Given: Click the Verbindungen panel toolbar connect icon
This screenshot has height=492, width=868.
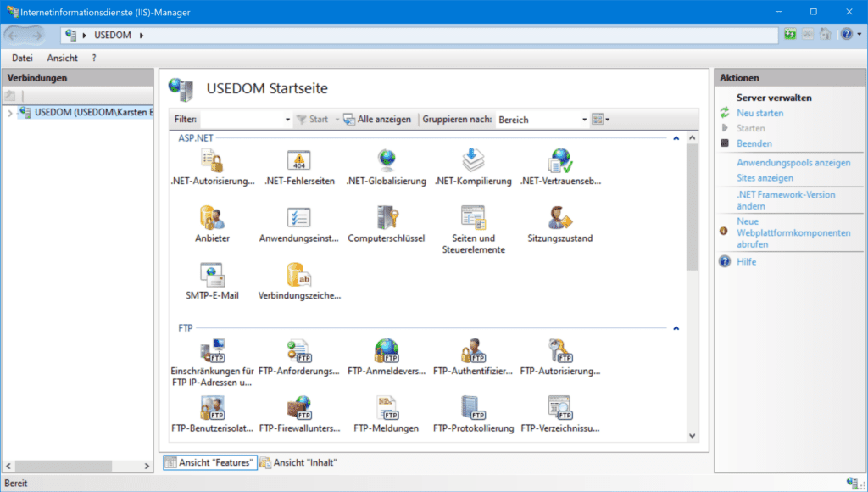Looking at the screenshot, I should click(10, 95).
